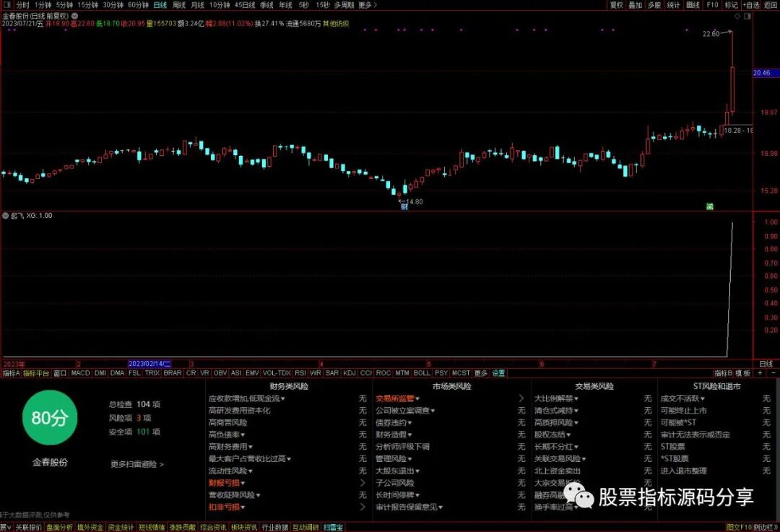
Task: Open 关联报价 bottom tab
Action: (28, 528)
